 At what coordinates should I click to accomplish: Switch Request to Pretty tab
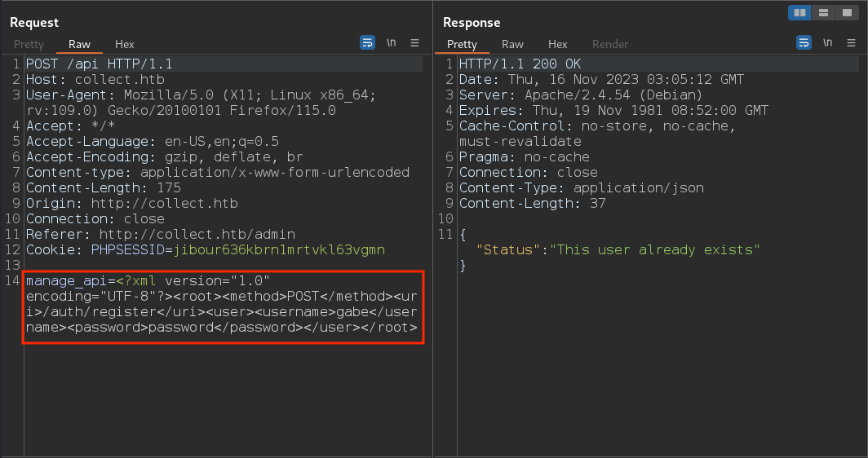click(x=29, y=44)
